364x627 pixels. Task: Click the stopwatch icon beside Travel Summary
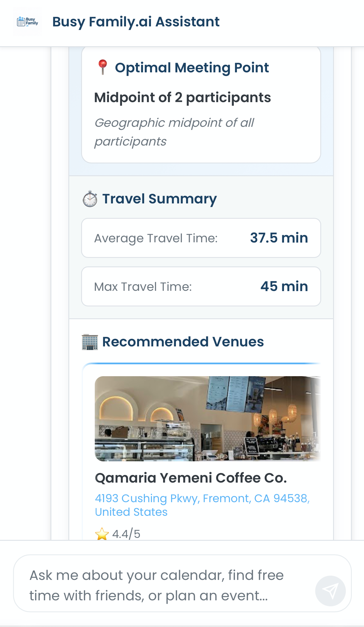90,199
